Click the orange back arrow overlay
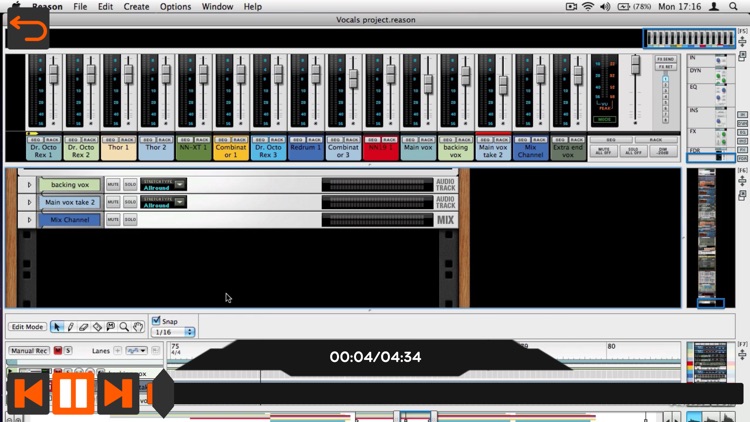Viewport: 750px width, 422px height. click(28, 29)
